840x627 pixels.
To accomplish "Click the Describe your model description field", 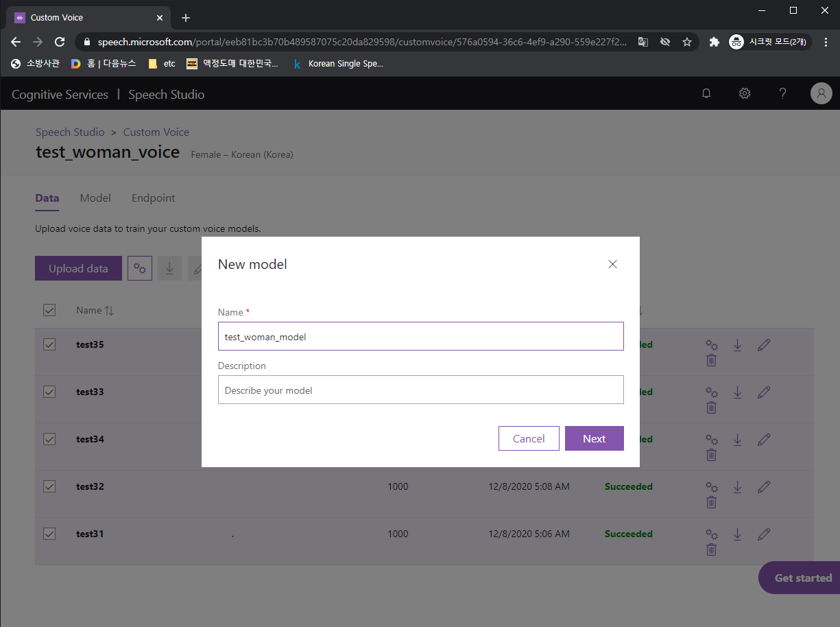I will click(420, 390).
